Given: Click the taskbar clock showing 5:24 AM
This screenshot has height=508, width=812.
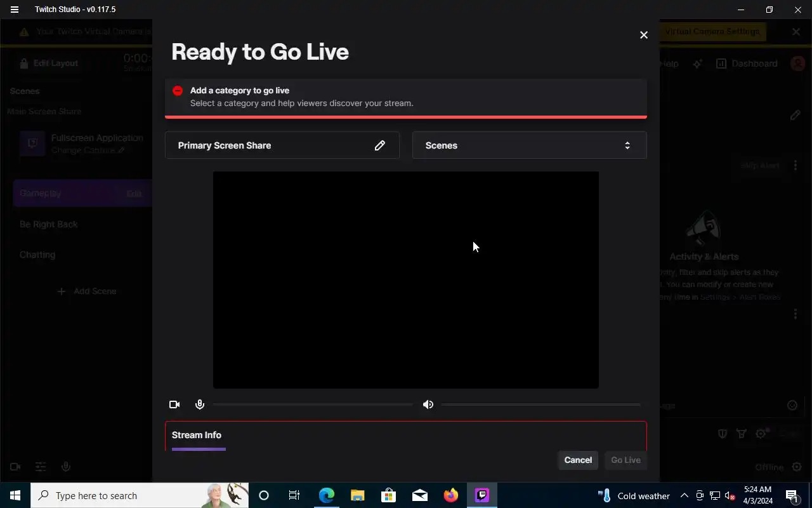Looking at the screenshot, I should [x=757, y=496].
